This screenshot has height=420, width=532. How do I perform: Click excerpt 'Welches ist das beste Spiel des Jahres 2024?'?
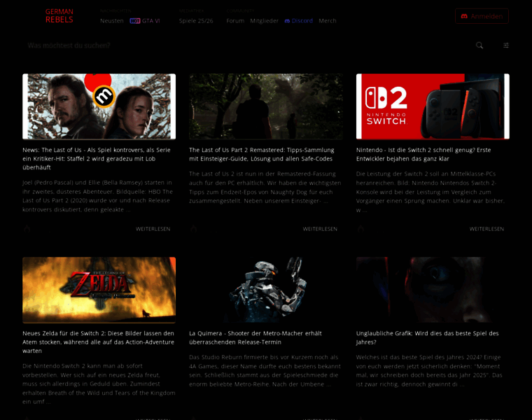[429, 371]
